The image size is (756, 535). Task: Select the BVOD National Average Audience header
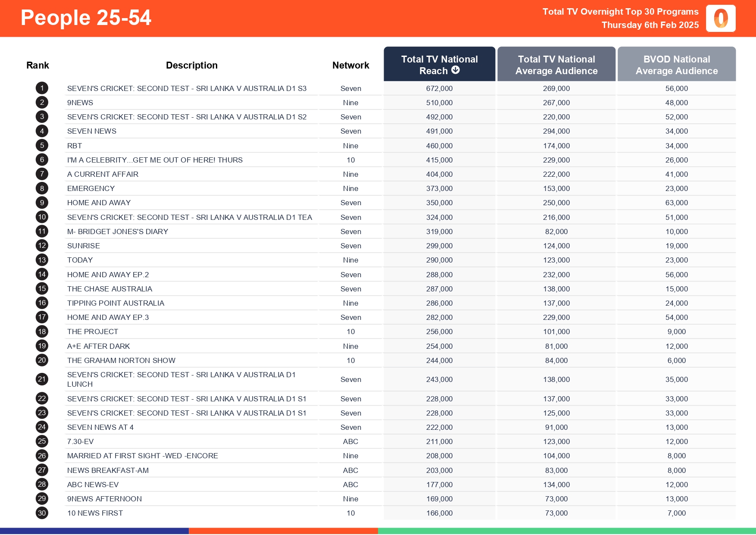[x=676, y=65]
